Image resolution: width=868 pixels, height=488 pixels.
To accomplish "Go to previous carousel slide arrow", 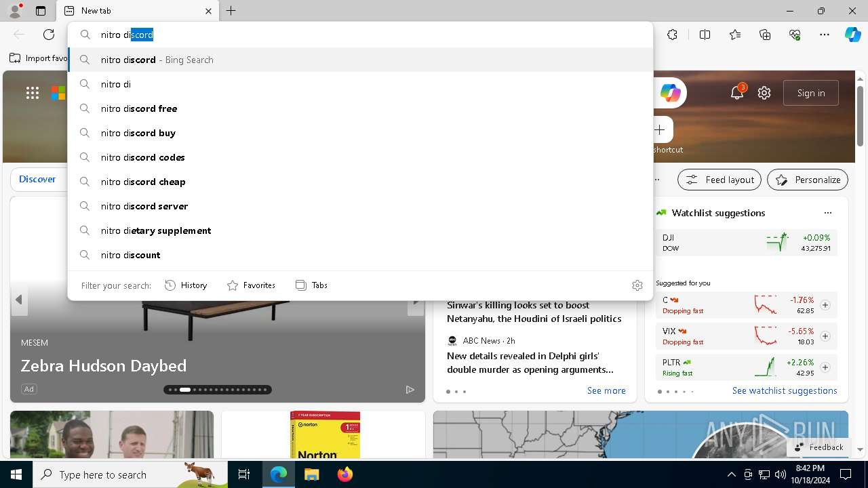I will (19, 299).
